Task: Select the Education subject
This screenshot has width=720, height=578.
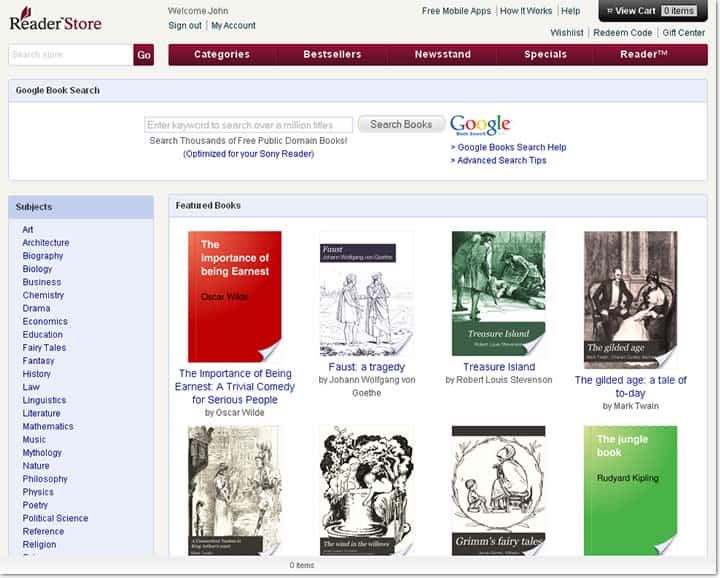Action: point(42,335)
